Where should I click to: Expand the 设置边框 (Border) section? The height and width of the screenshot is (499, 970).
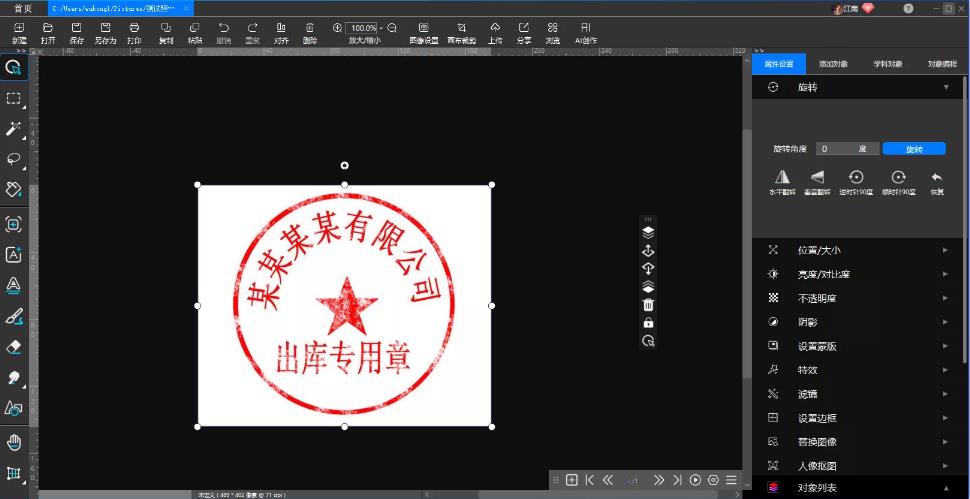point(945,418)
